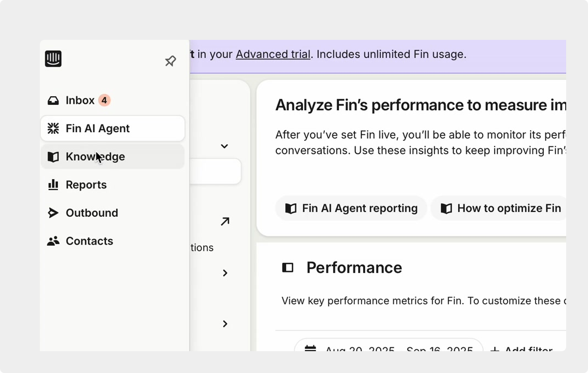Go to Reports in the navigation
This screenshot has height=373, width=588.
[86, 185]
